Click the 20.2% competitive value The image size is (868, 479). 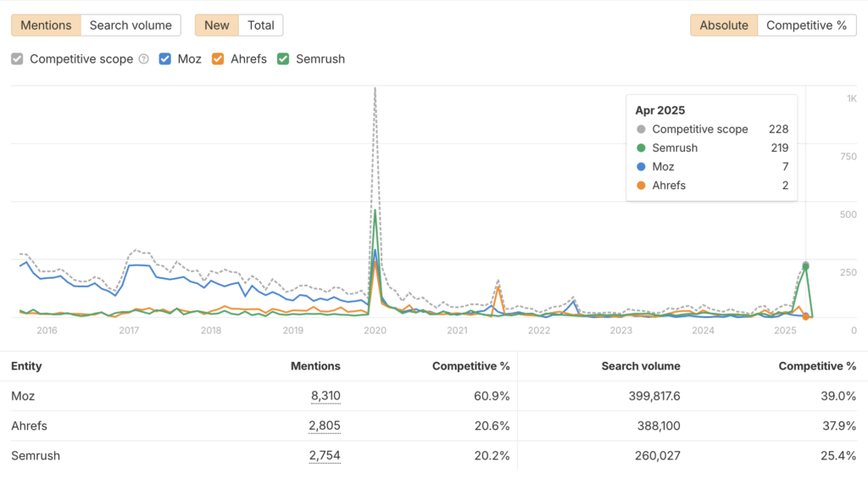(x=492, y=456)
